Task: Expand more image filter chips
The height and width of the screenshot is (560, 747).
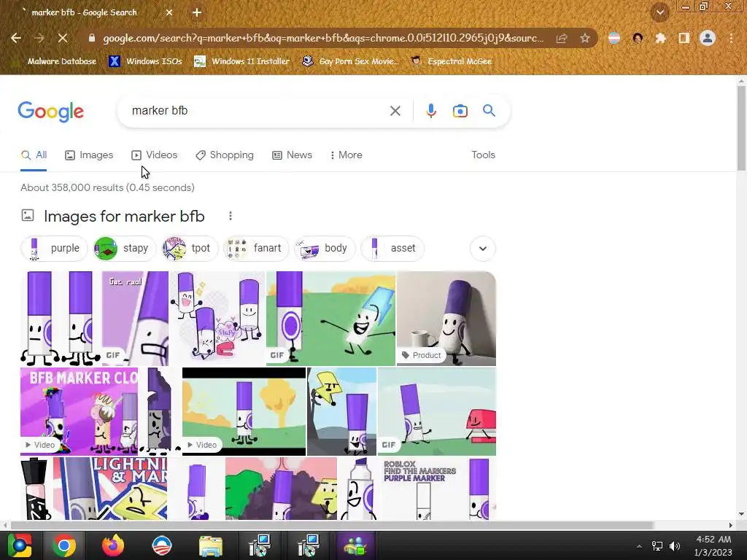Action: (x=483, y=249)
